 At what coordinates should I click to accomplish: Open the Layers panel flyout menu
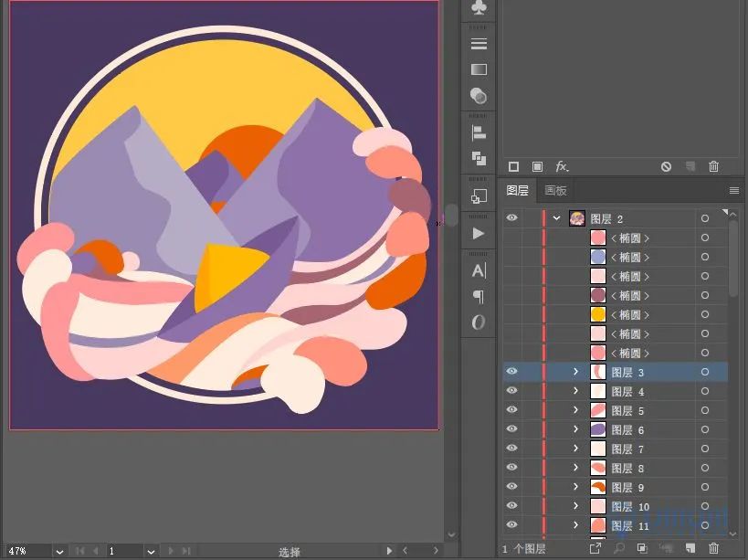pyautogui.click(x=733, y=191)
